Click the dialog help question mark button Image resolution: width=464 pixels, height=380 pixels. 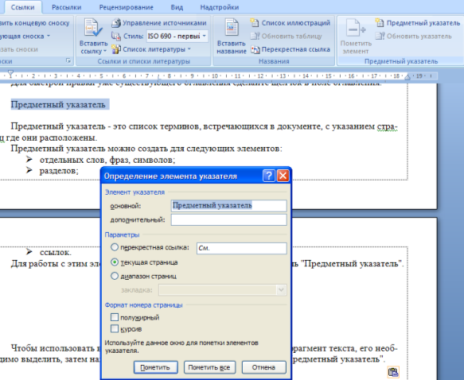click(x=269, y=175)
